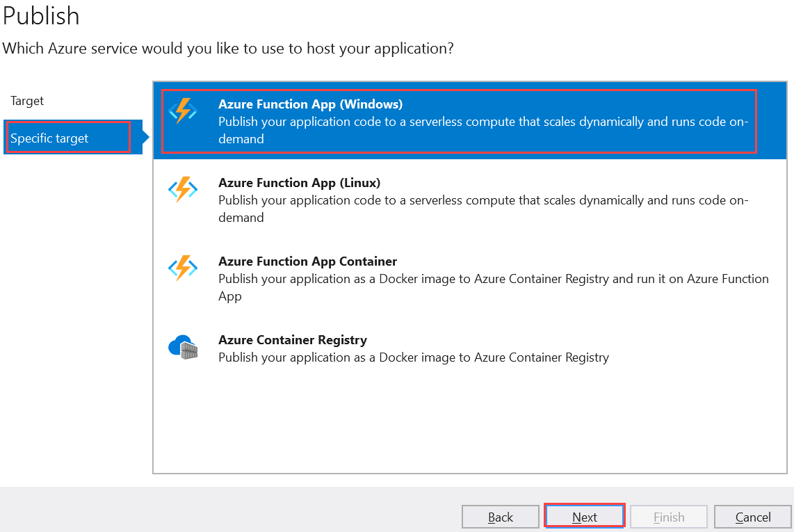Click the Azure Function App (Windows) lightning icon
Screen dimensions: 794x532
(183, 111)
